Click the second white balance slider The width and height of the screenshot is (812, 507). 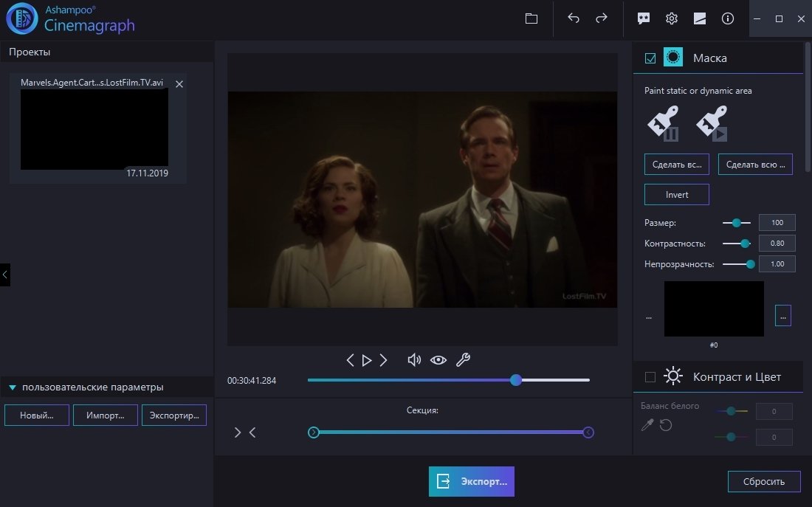tap(732, 437)
